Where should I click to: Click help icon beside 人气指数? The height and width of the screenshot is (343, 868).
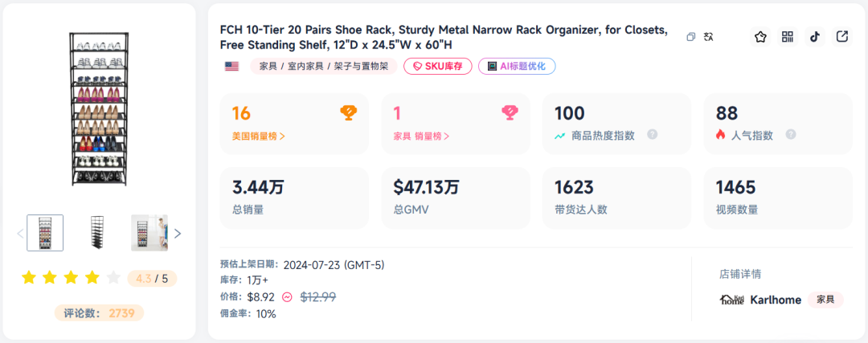(791, 134)
